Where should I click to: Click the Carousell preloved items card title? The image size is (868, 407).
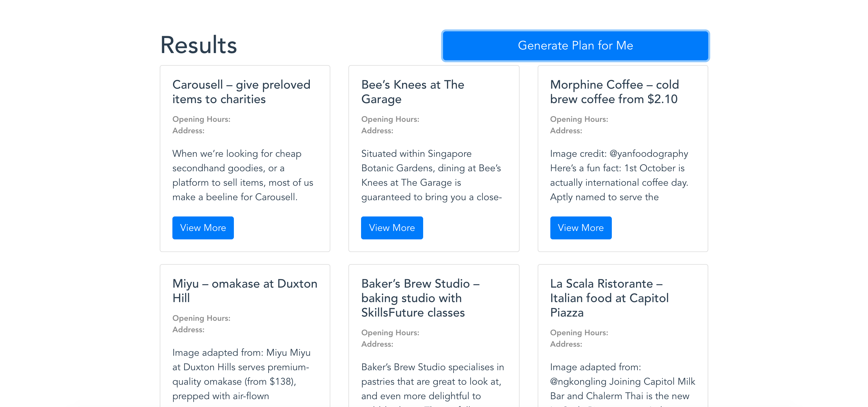(241, 92)
